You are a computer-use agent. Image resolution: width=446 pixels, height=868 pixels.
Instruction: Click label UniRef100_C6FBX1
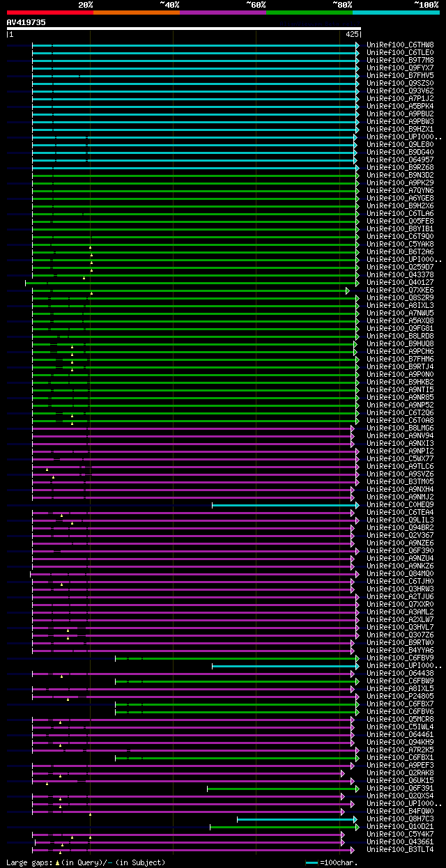(400, 757)
